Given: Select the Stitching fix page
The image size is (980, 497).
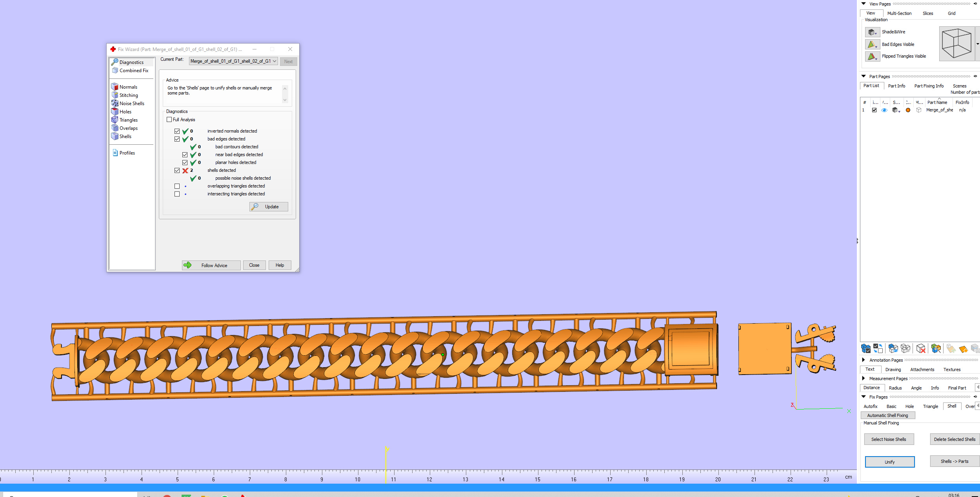Looking at the screenshot, I should [x=125, y=95].
